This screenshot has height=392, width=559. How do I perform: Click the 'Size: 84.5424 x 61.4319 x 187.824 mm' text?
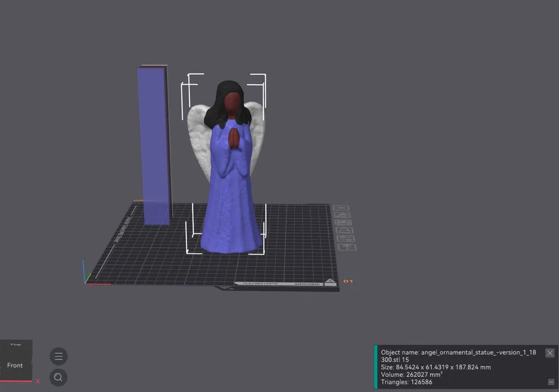[x=435, y=367]
